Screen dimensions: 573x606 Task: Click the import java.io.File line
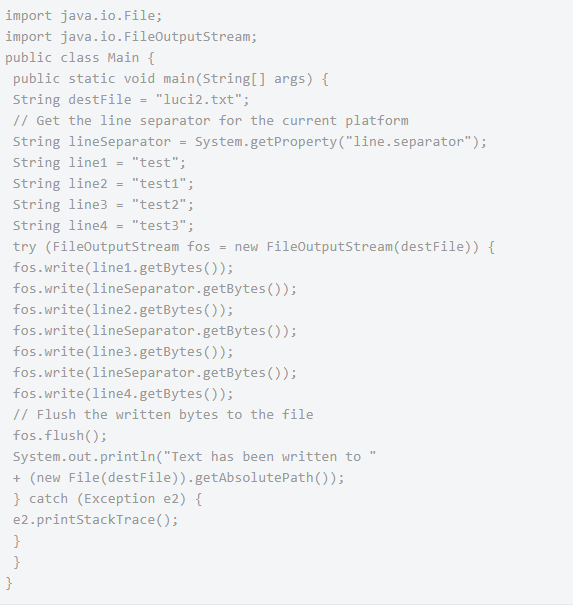click(x=83, y=16)
